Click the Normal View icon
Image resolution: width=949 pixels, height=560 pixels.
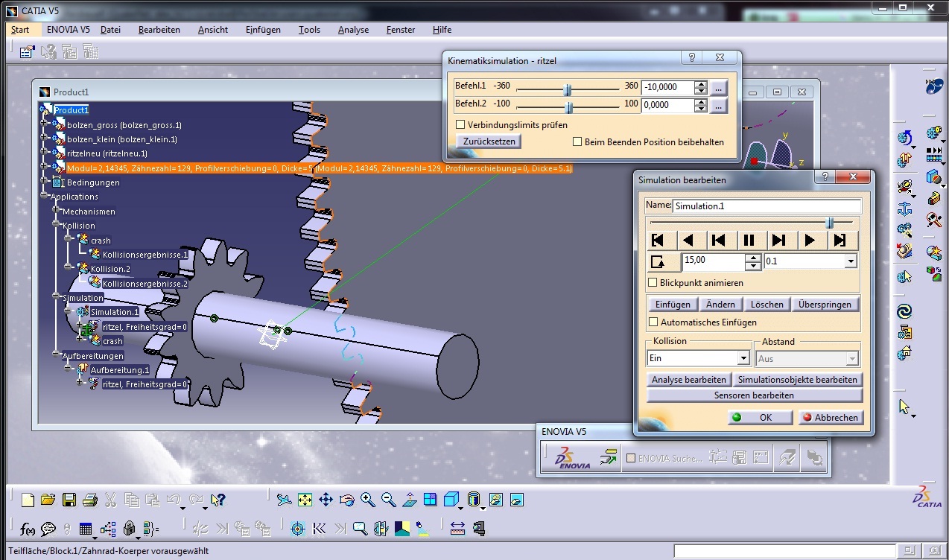click(409, 500)
